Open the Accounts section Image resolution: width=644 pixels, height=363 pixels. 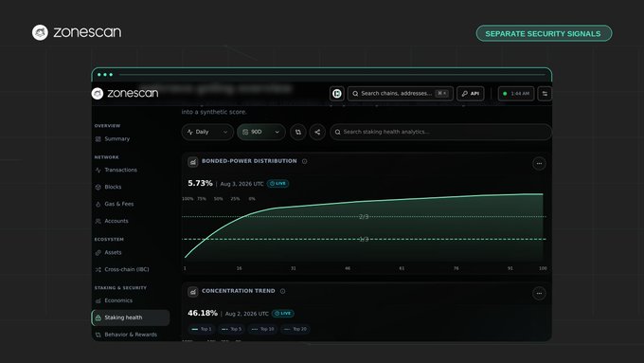[131, 221]
